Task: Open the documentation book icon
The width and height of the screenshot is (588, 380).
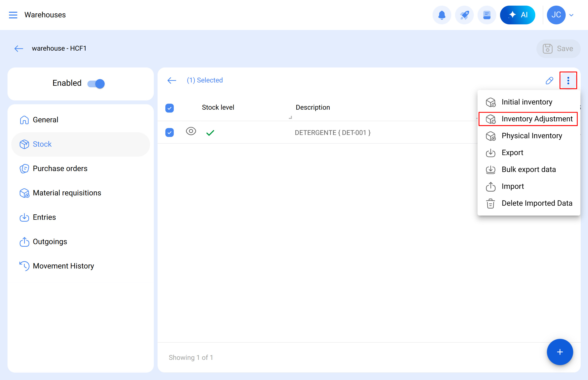Action: pos(486,15)
